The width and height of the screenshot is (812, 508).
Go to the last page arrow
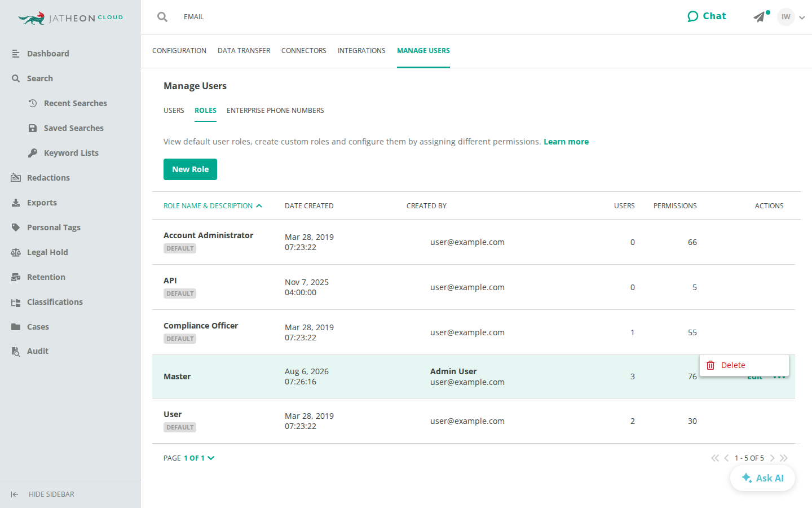[x=784, y=458]
